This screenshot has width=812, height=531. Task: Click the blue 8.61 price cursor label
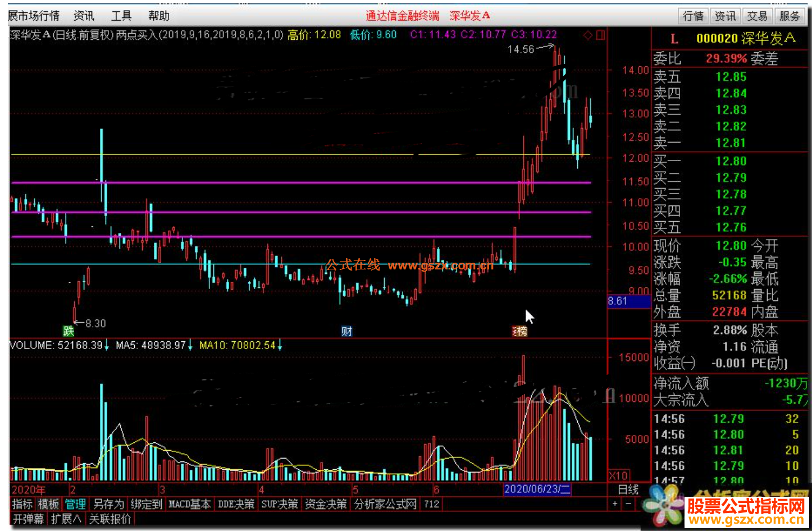(629, 301)
